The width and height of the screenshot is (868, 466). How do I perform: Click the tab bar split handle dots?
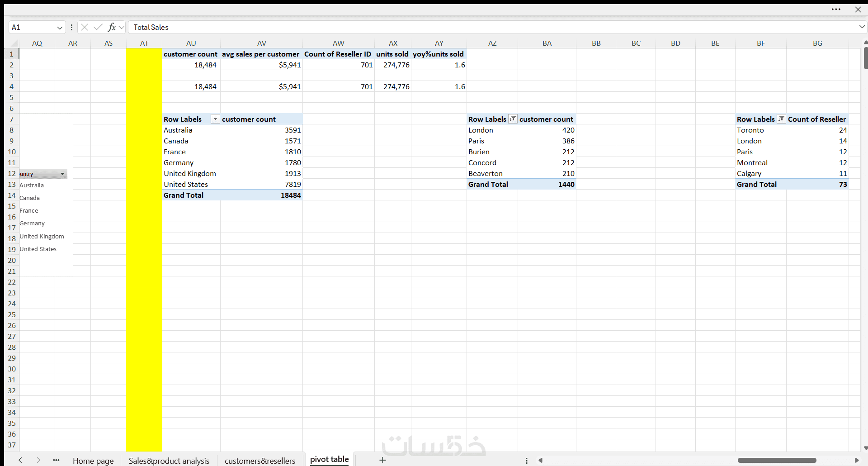click(x=527, y=461)
